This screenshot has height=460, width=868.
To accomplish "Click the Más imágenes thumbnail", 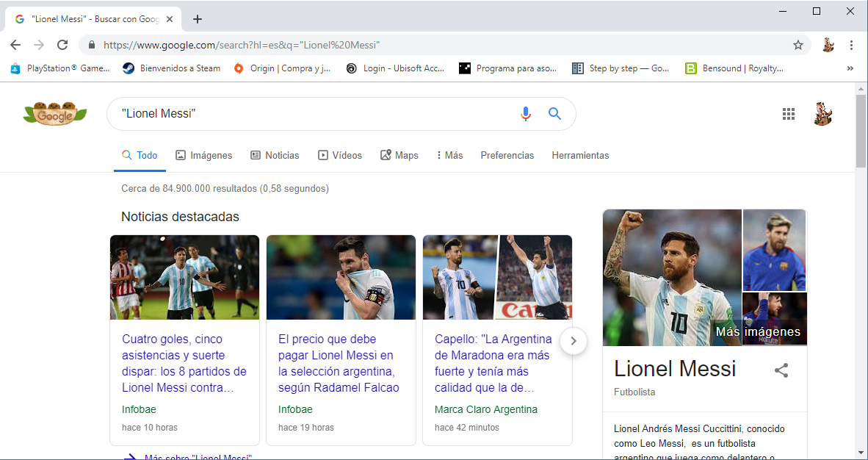I will tap(774, 320).
